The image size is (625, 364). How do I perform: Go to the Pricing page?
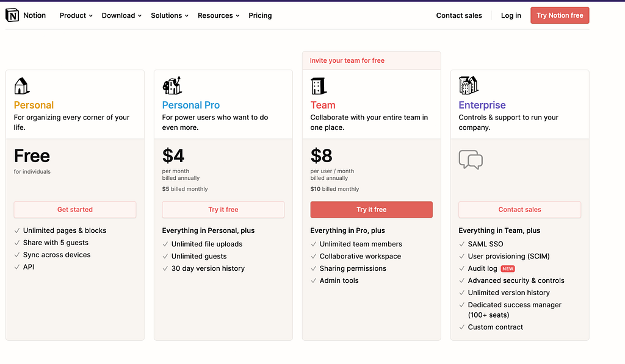[260, 15]
